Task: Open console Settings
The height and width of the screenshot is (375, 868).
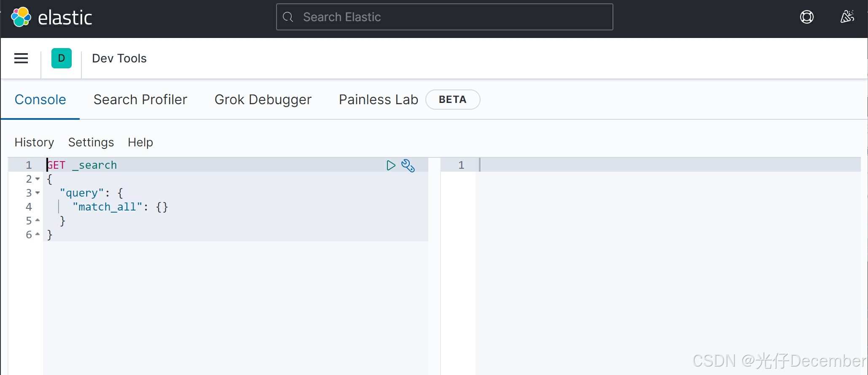Action: [91, 143]
